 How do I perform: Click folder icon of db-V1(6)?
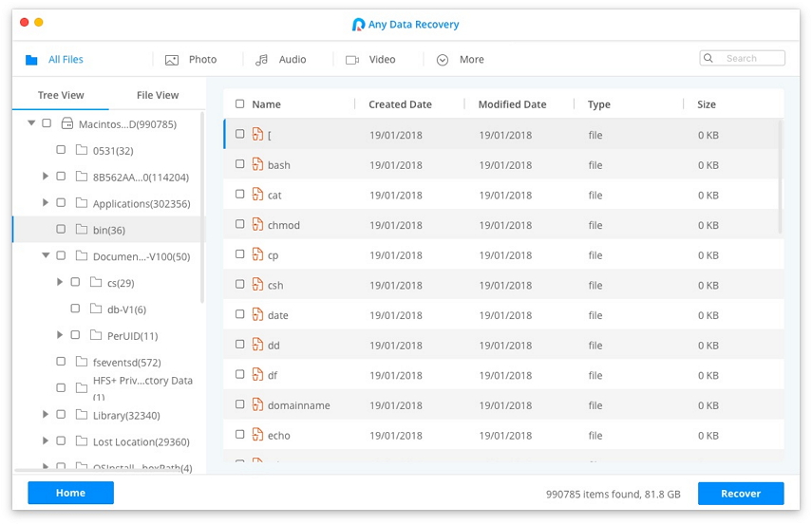pyautogui.click(x=96, y=309)
